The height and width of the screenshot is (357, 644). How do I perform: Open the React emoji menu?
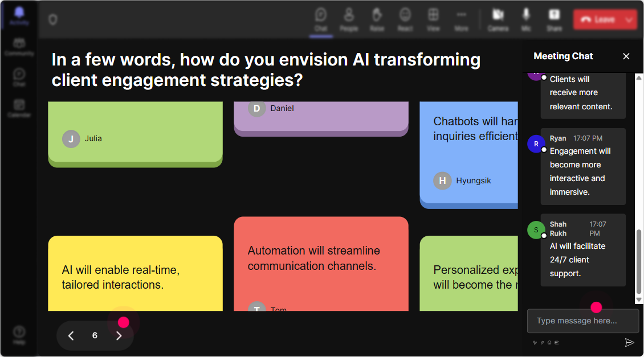(x=405, y=19)
